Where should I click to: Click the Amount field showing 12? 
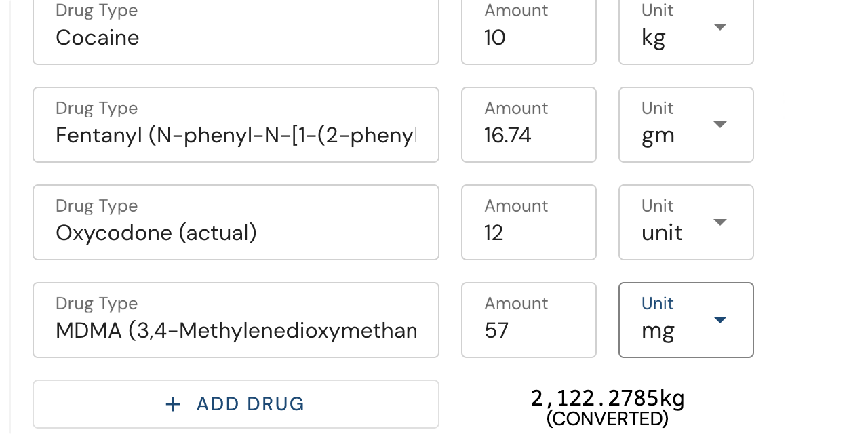(528, 222)
